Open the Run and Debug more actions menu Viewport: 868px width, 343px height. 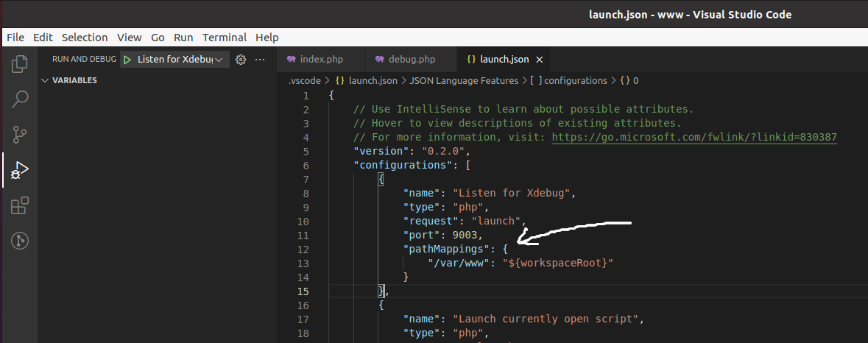pyautogui.click(x=260, y=60)
